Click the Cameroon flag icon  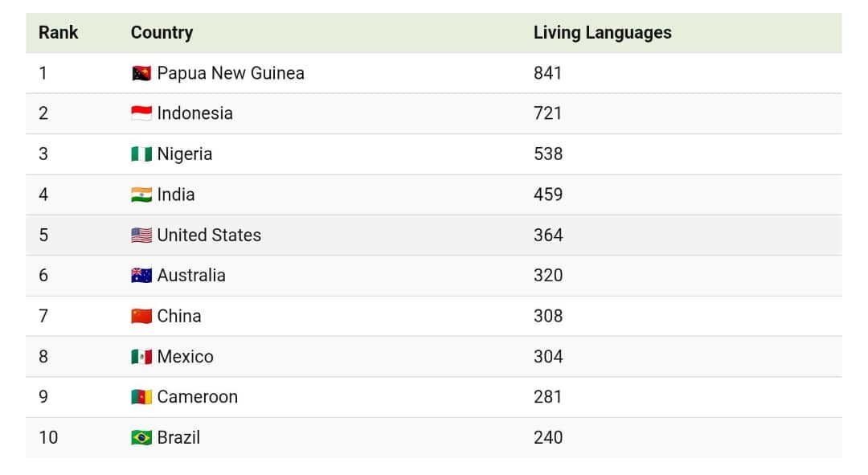click(141, 397)
